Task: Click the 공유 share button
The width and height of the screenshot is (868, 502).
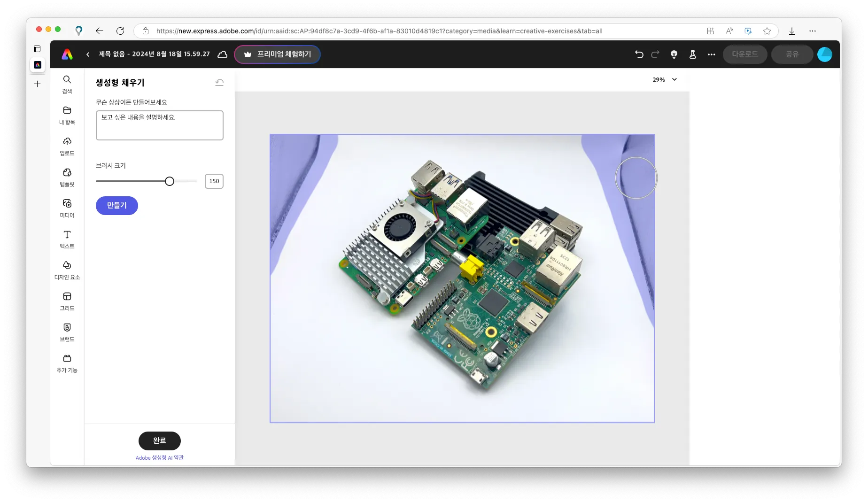Action: tap(792, 54)
